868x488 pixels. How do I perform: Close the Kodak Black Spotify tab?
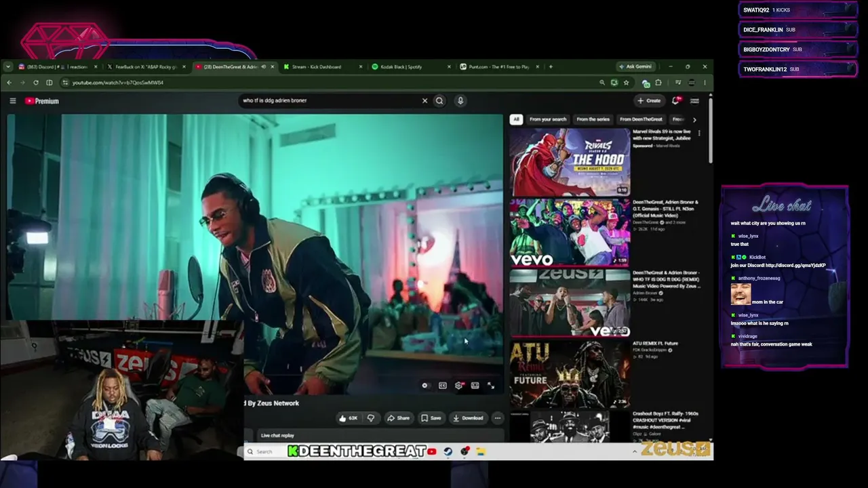(449, 67)
